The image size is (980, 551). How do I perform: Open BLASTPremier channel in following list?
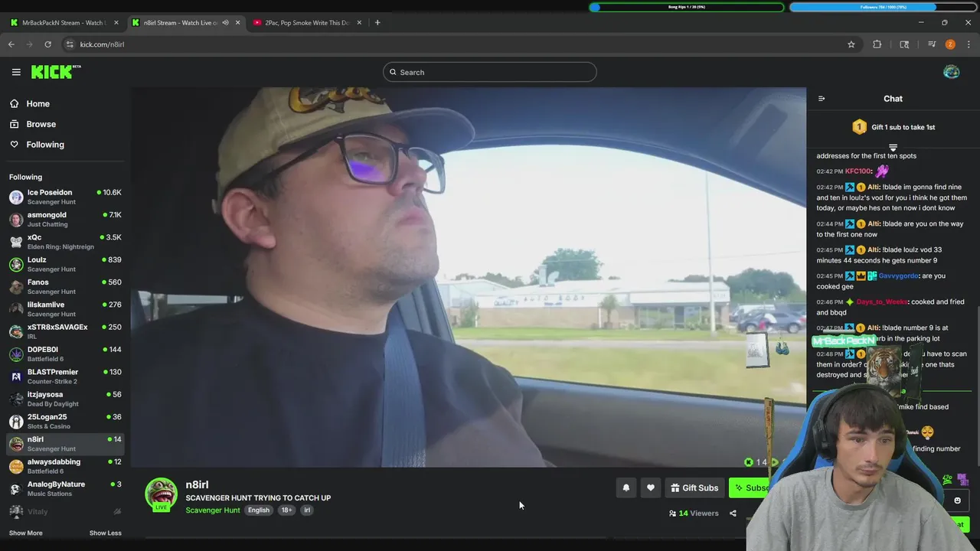65,377
